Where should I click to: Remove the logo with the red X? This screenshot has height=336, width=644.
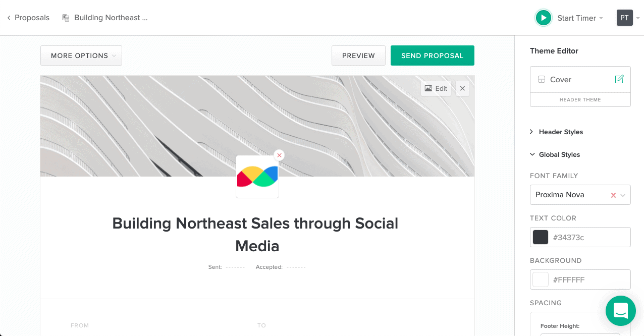point(279,155)
